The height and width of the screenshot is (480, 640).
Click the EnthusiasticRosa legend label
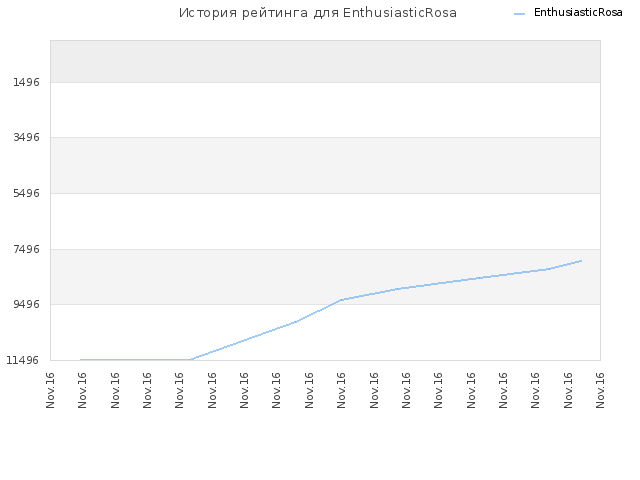[578, 13]
